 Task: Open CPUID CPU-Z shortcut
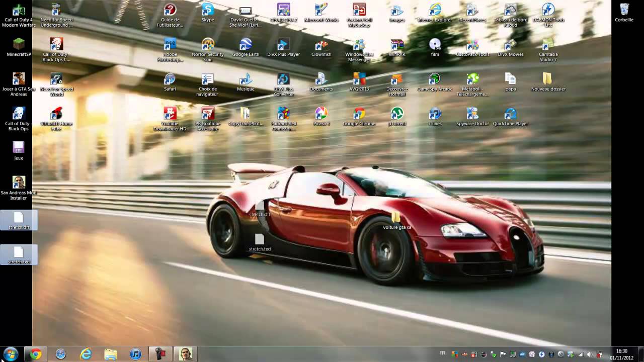click(x=283, y=13)
